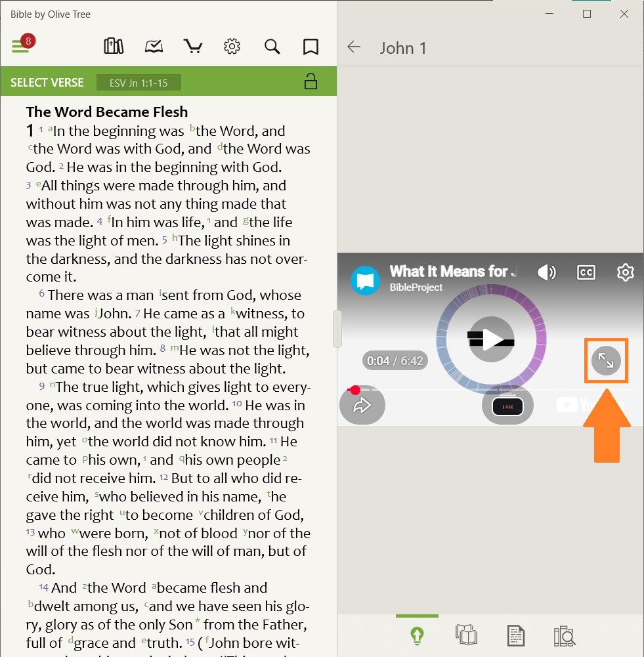Click the John 1 pane title
644x657 pixels.
[402, 48]
